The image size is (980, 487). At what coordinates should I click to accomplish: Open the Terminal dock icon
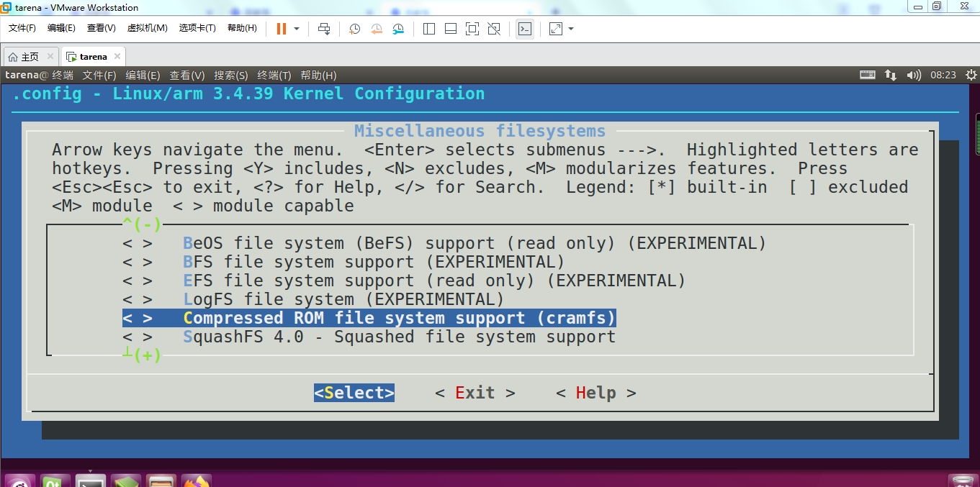91,481
